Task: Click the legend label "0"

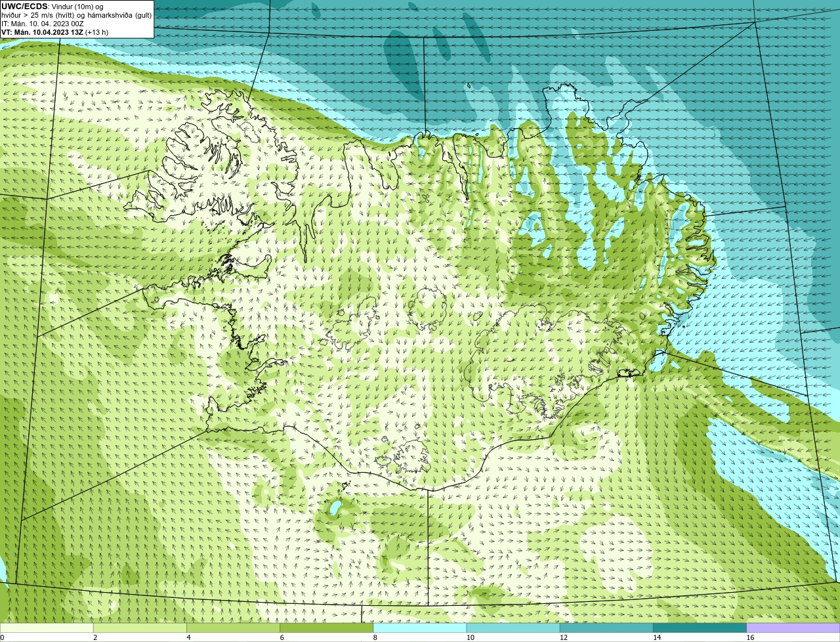Action: [3, 637]
